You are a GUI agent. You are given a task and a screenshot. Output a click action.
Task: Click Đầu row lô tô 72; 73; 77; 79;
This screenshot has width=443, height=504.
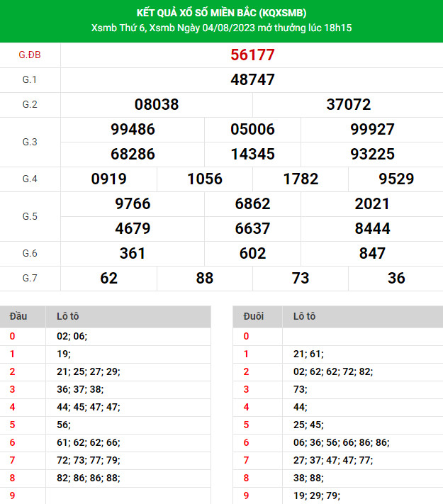pos(89,460)
